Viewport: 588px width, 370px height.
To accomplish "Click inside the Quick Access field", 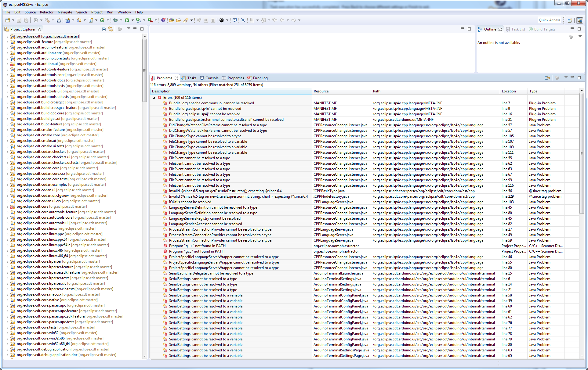I will [550, 20].
